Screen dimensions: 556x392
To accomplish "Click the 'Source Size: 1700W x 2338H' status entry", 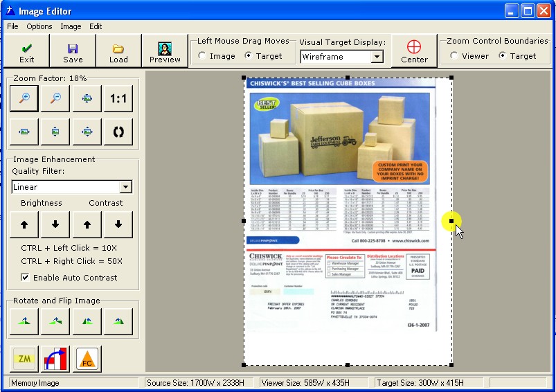I will pos(195,383).
